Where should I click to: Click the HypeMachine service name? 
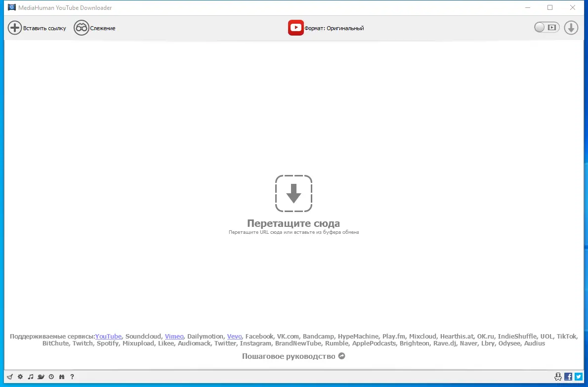click(x=358, y=337)
